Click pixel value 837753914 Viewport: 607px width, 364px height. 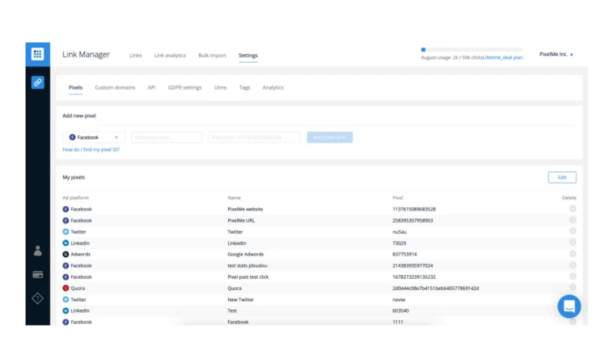tap(405, 254)
